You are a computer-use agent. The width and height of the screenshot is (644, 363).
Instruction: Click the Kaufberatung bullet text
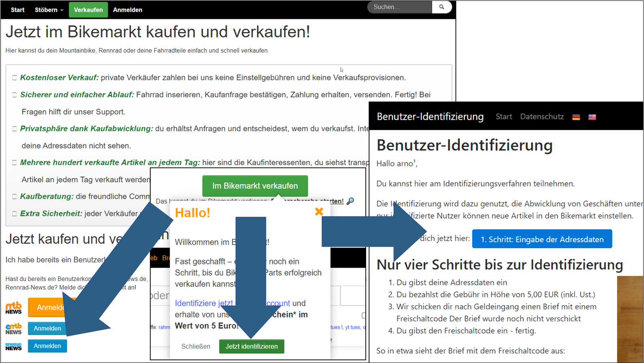(47, 196)
